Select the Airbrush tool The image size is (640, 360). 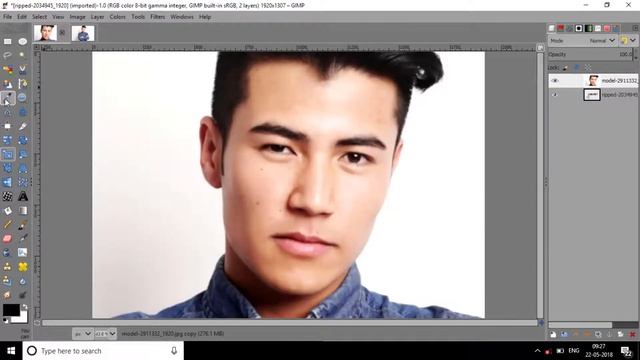[23, 238]
